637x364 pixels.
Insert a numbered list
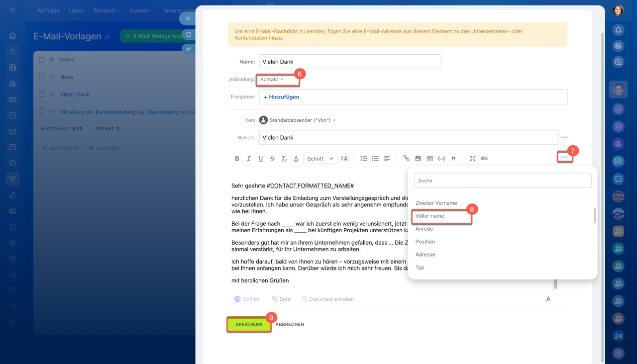click(x=364, y=159)
